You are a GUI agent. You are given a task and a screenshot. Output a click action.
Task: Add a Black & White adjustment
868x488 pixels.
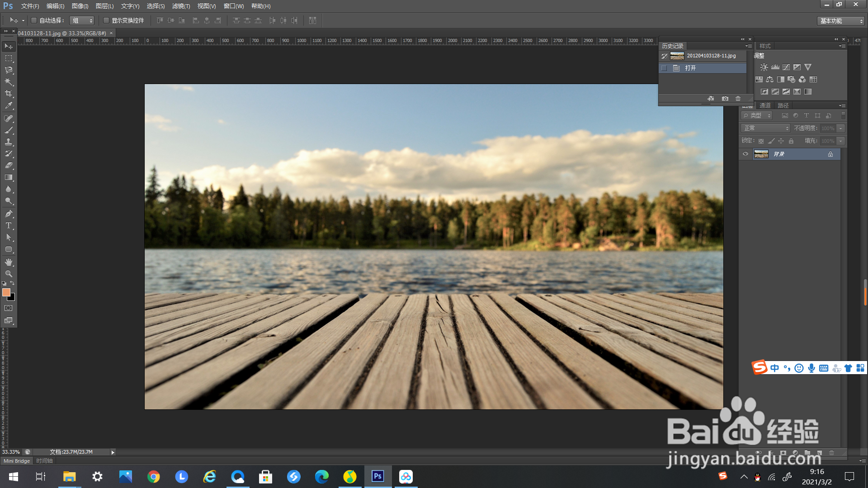point(780,80)
